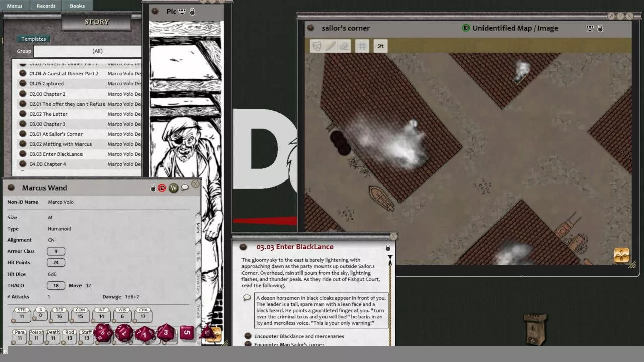This screenshot has height=362, width=644.
Task: Select the mask tool in map toolbar
Action: point(316,46)
